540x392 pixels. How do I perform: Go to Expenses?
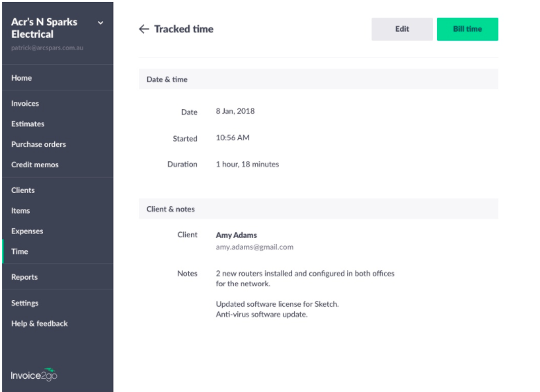tap(27, 231)
